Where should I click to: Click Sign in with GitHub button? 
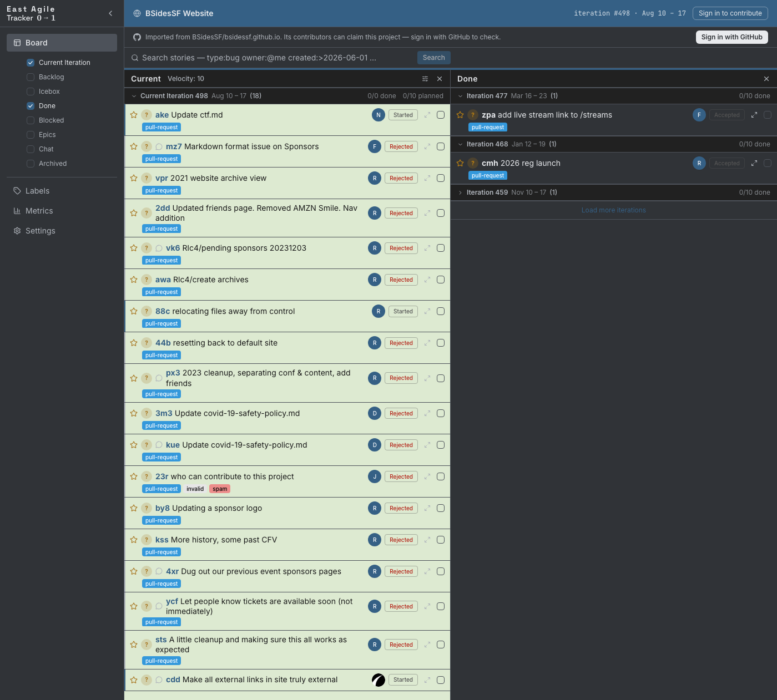tap(732, 37)
